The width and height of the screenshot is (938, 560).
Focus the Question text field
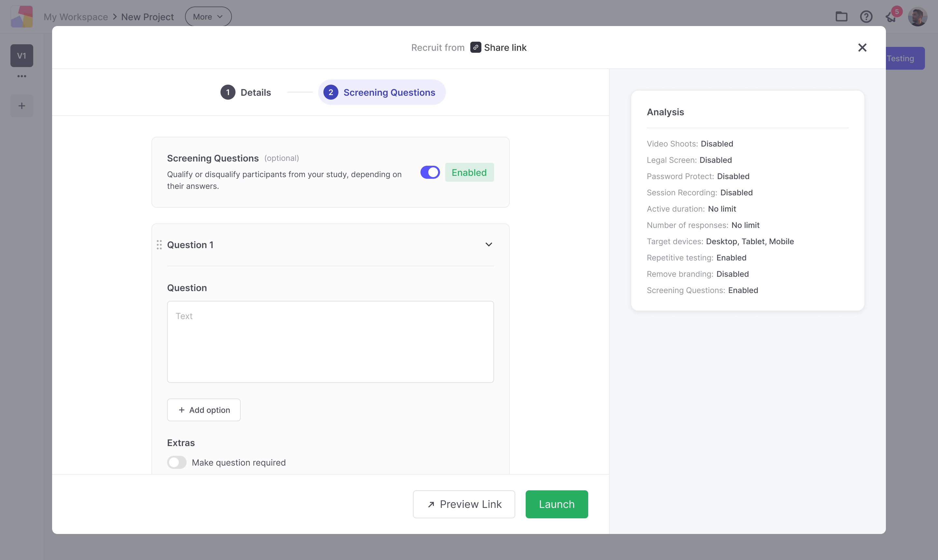(x=331, y=342)
